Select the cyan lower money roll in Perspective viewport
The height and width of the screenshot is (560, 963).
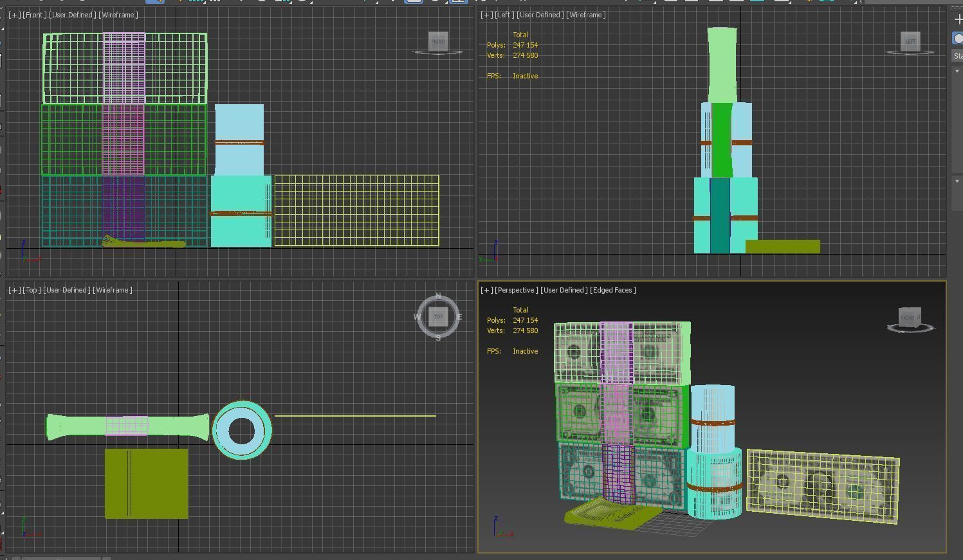pos(715,483)
